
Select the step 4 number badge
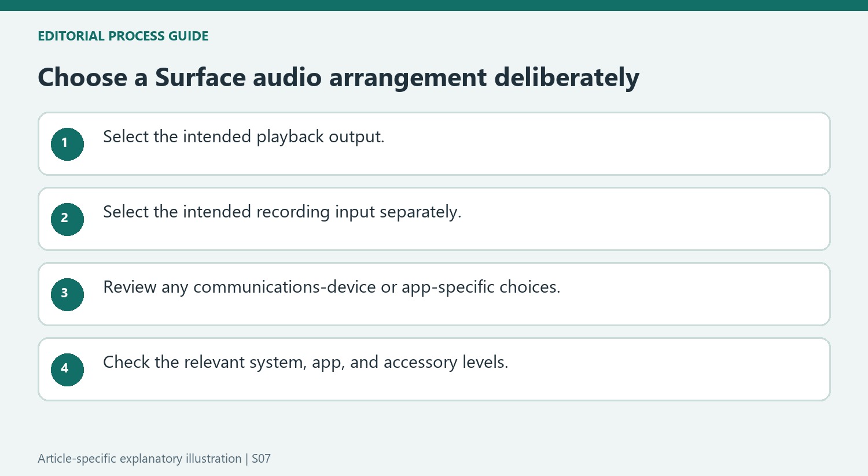point(67,370)
